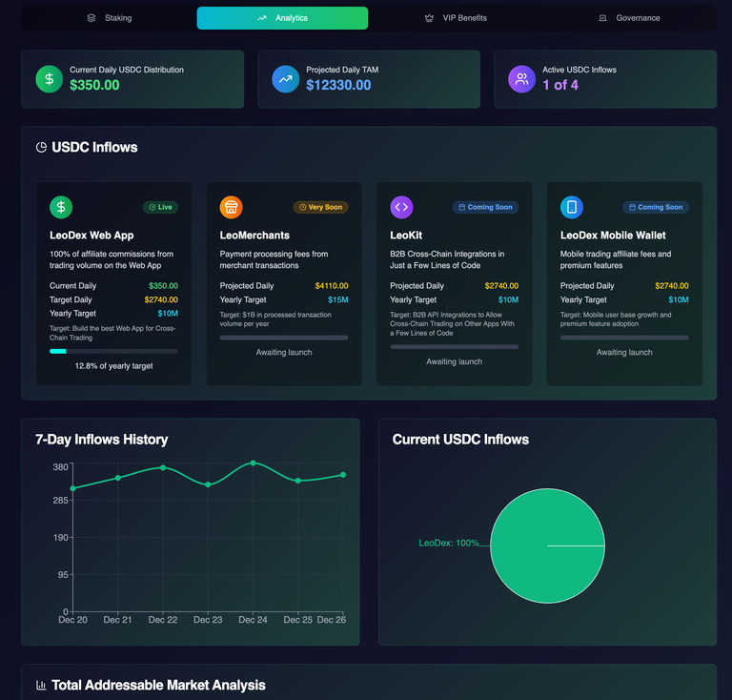
Task: Click the 7-Day Inflows History heading
Action: [102, 440]
